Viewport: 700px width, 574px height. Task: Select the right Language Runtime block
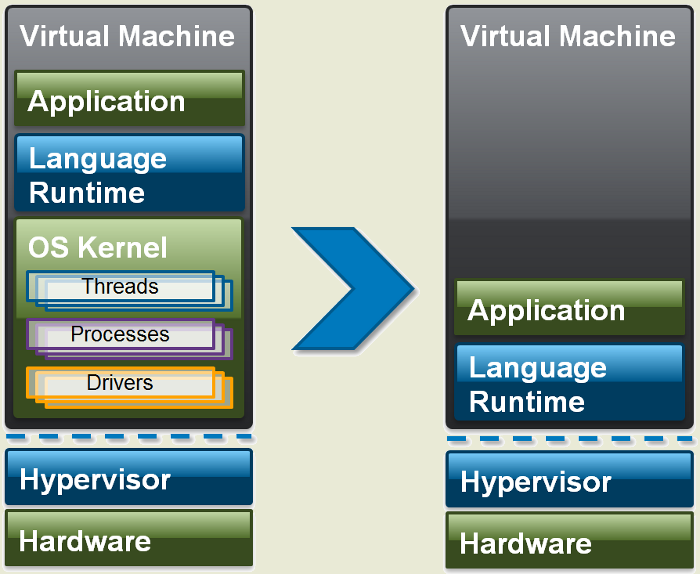point(569,382)
